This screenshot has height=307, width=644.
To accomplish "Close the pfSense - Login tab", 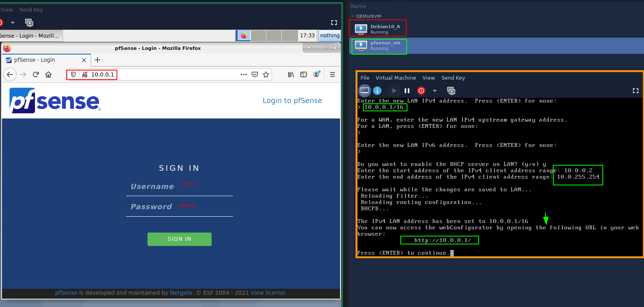I will 84,60.
